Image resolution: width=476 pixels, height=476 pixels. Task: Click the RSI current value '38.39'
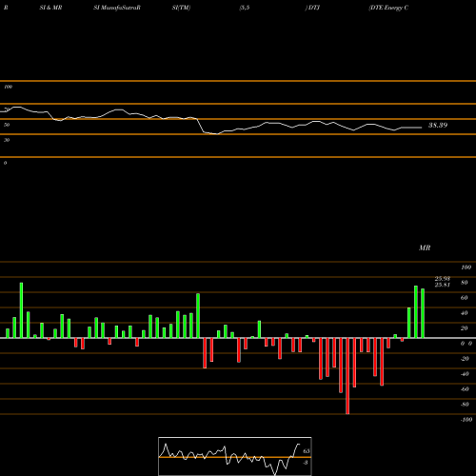point(438,125)
